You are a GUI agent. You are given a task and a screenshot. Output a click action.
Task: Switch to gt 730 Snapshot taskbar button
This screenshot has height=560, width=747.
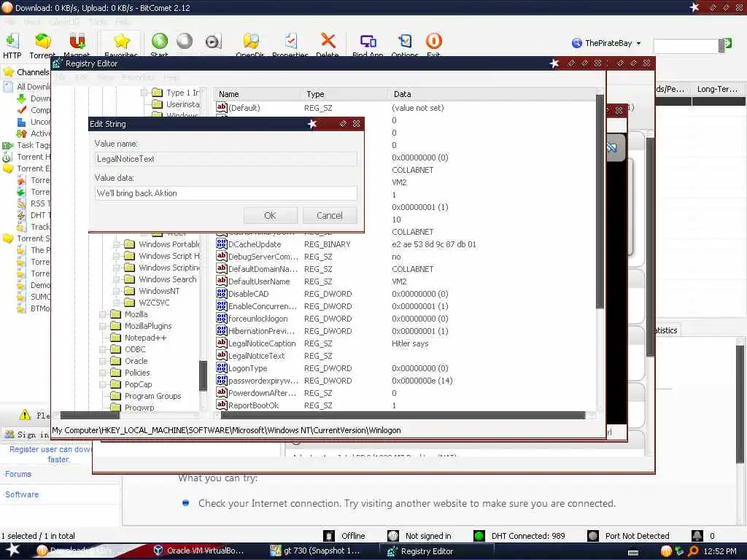point(315,551)
